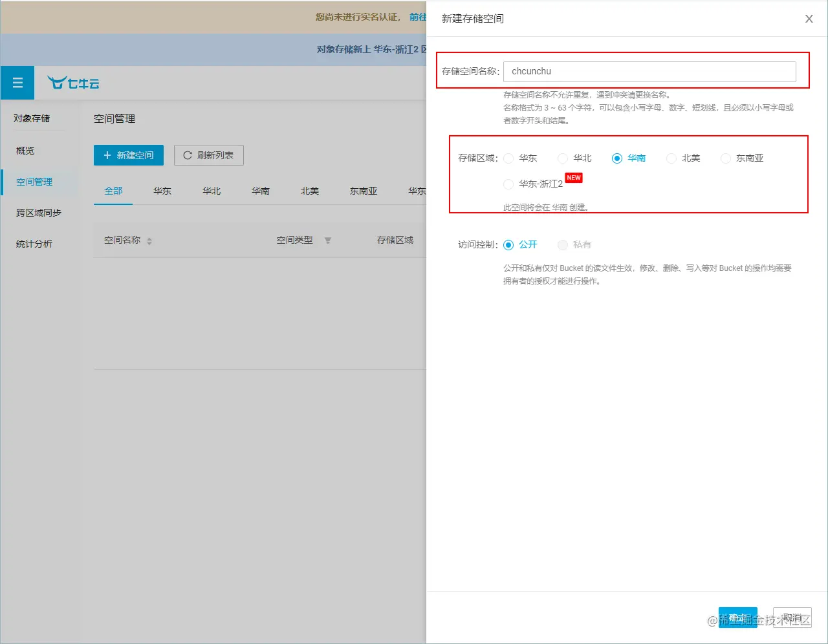Open the 空间类型 filter icon

328,241
